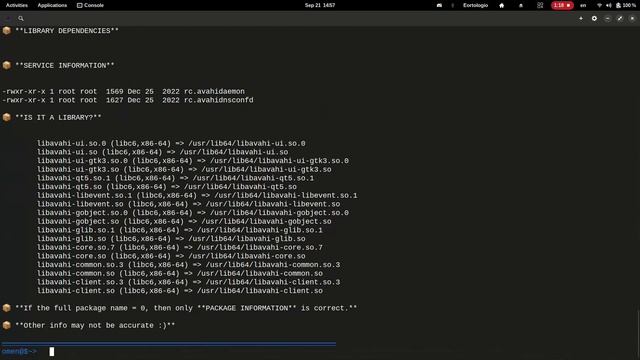
Task: Click the 'PACKAGE INFORMATION is correct' note
Action: click(x=186, y=308)
